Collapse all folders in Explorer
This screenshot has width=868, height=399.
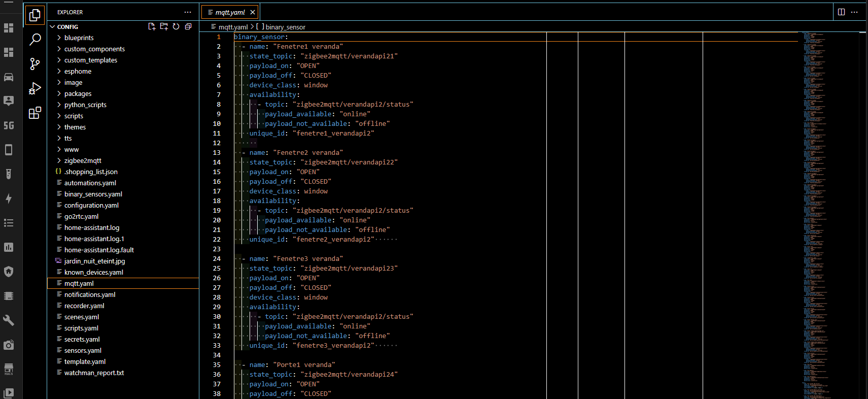coord(188,26)
